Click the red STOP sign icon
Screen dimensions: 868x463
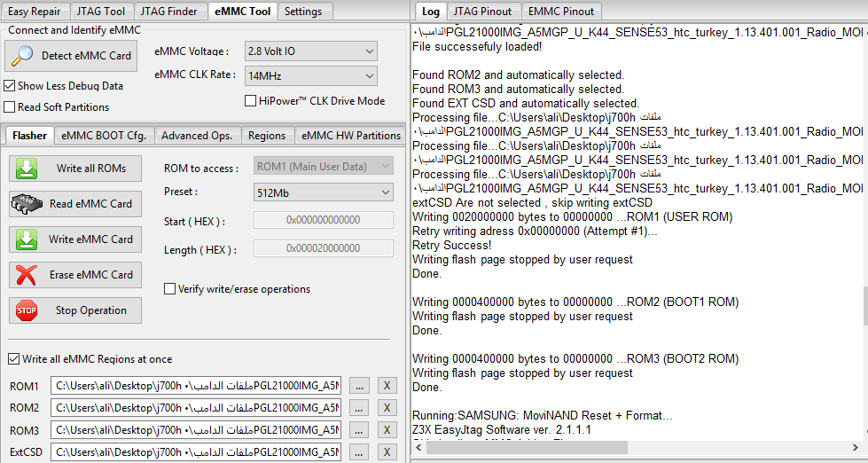(27, 310)
